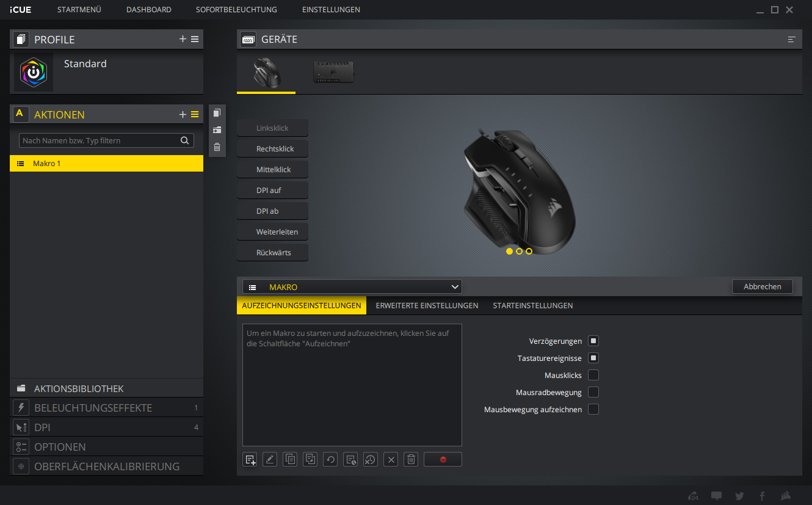The height and width of the screenshot is (505, 812).
Task: Click the chat bubble feedback icon
Action: 717,496
